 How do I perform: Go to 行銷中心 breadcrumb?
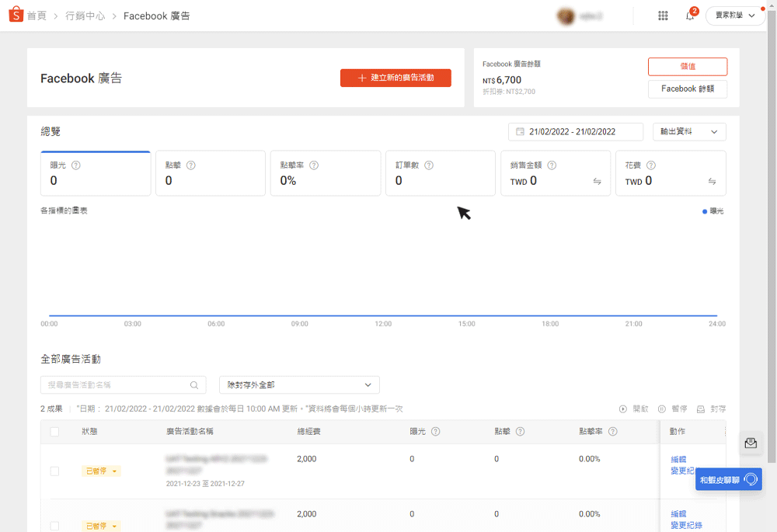coord(85,16)
